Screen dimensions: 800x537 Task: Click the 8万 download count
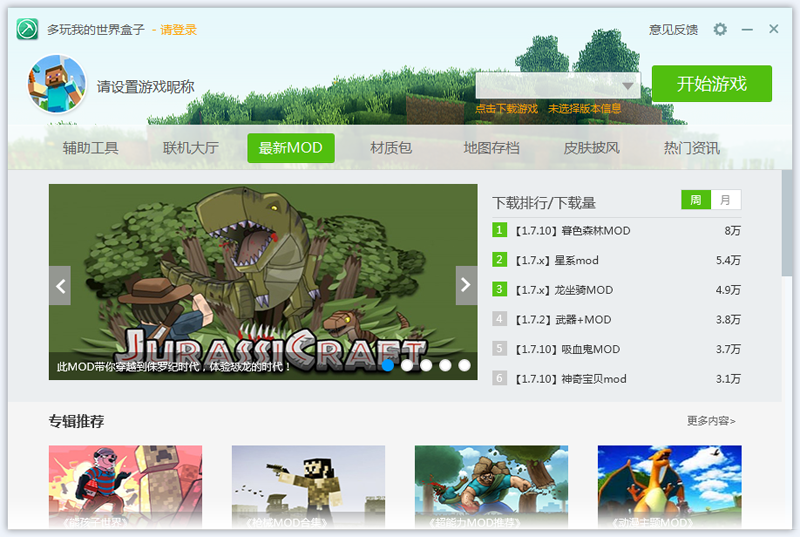(732, 231)
